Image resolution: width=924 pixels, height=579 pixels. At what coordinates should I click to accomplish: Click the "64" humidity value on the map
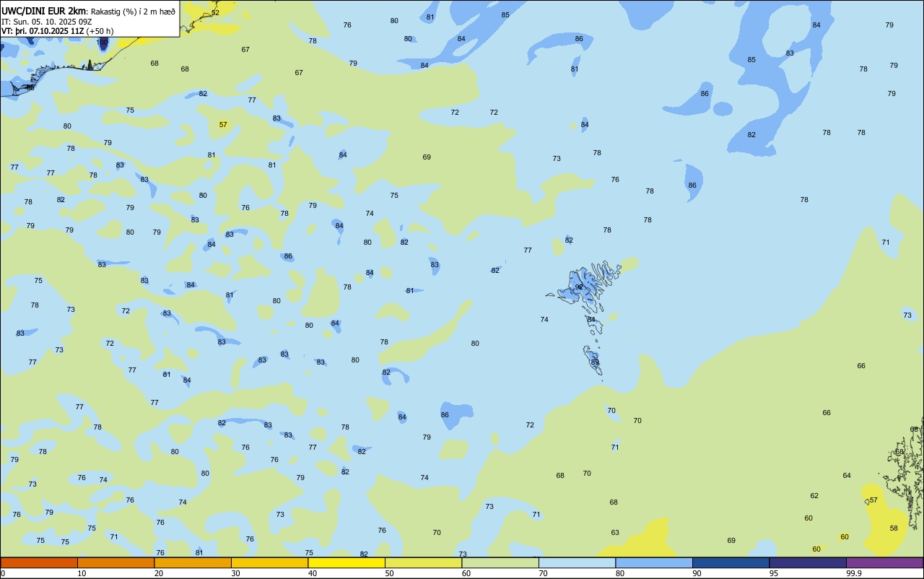point(847,476)
